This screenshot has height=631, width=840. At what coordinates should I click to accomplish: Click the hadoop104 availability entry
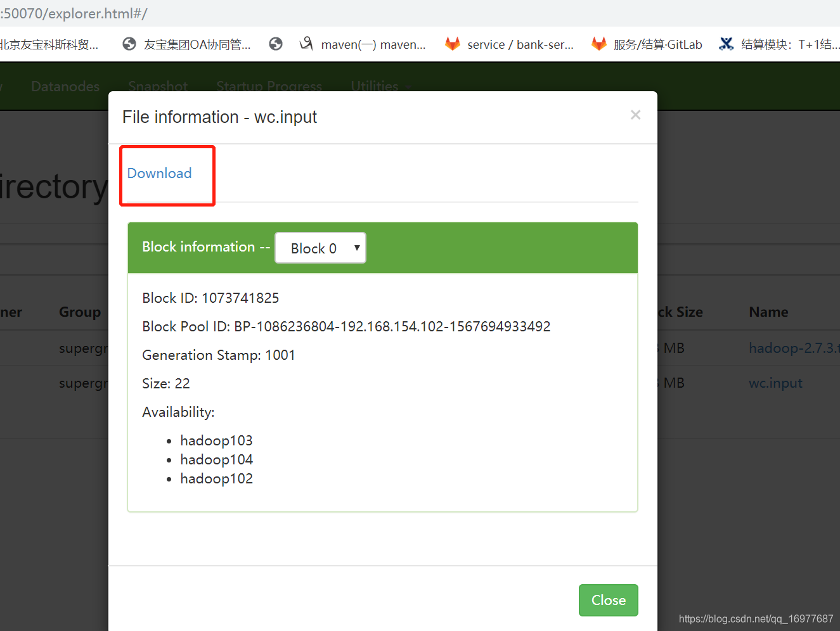[216, 459]
